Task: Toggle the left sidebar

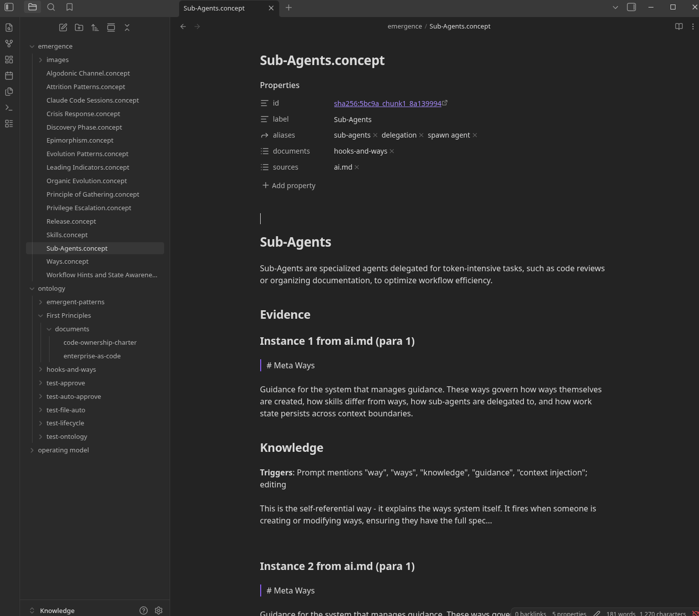Action: point(9,7)
